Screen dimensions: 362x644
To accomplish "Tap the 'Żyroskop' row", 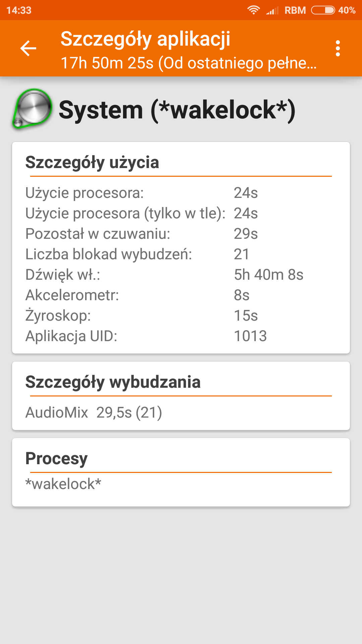I will pos(141,316).
